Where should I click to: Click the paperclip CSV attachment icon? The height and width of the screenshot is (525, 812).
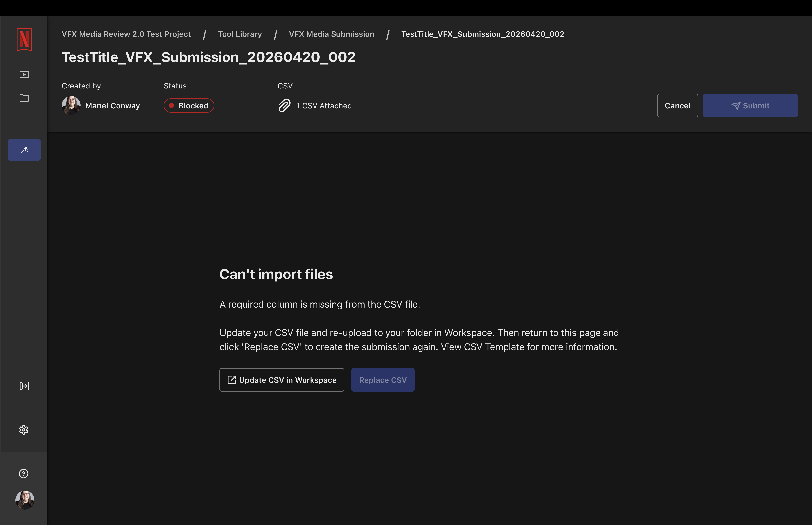click(x=285, y=106)
